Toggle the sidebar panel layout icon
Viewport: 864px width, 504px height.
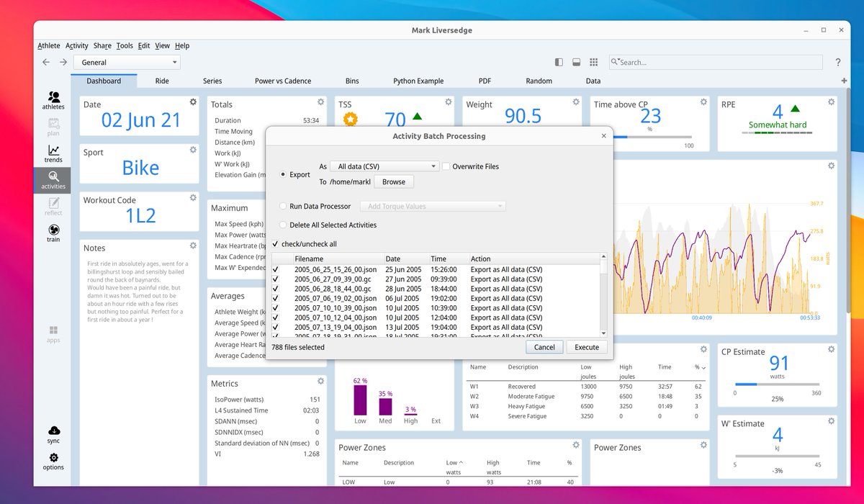point(559,63)
